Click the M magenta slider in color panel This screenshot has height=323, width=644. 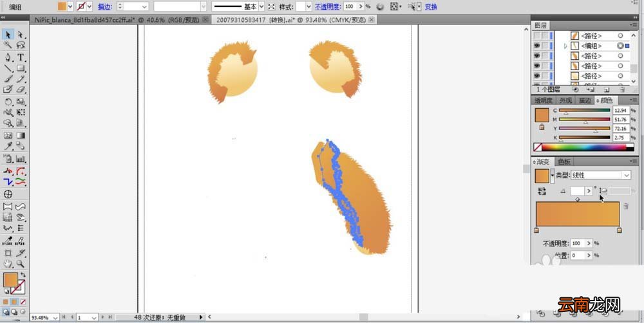click(585, 120)
